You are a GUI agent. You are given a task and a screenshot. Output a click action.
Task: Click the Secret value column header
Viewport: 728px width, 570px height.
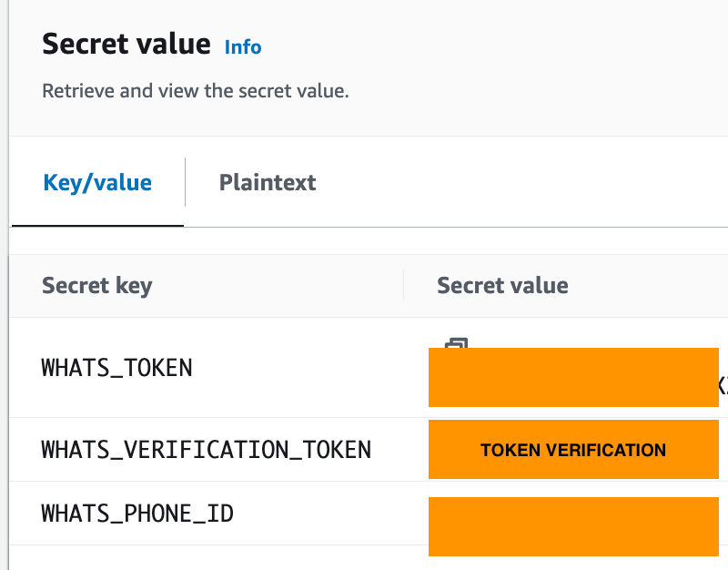tap(502, 285)
